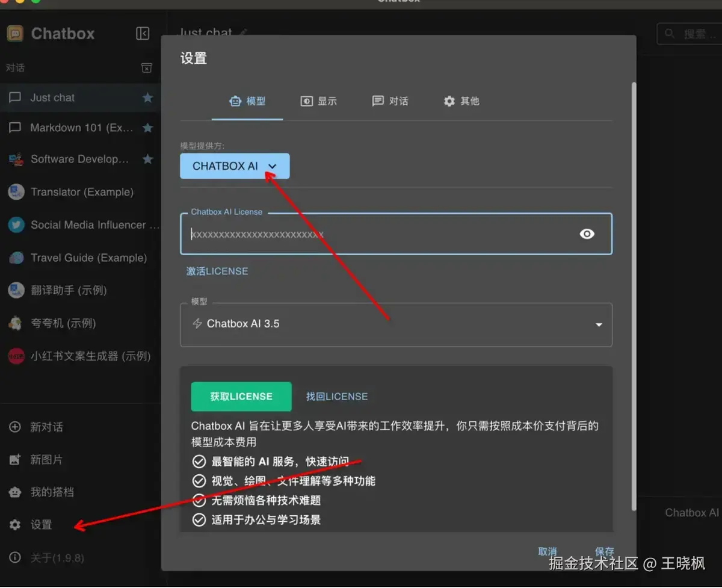The image size is (722, 588).
Task: Click the lightning icon in model selector
Action: 197,324
